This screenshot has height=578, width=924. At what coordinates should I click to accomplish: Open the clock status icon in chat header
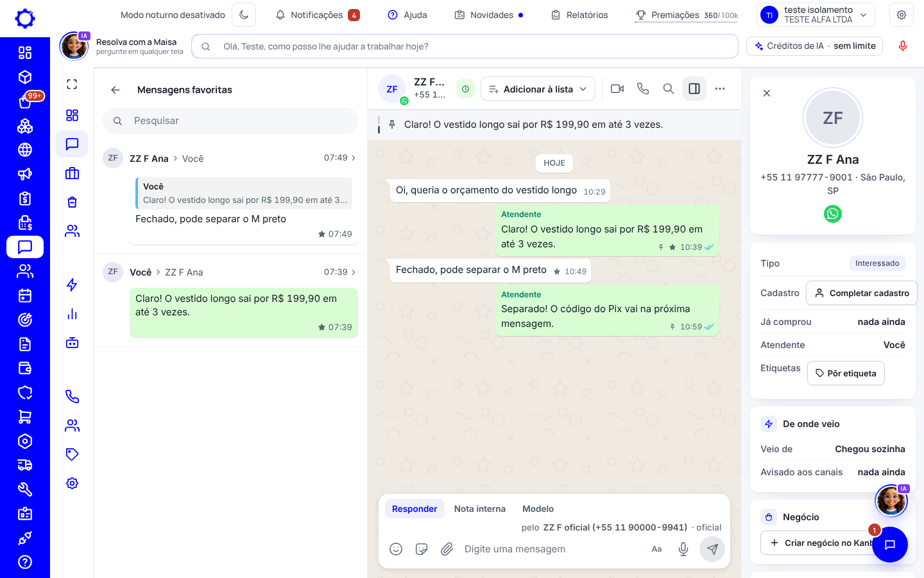[466, 89]
